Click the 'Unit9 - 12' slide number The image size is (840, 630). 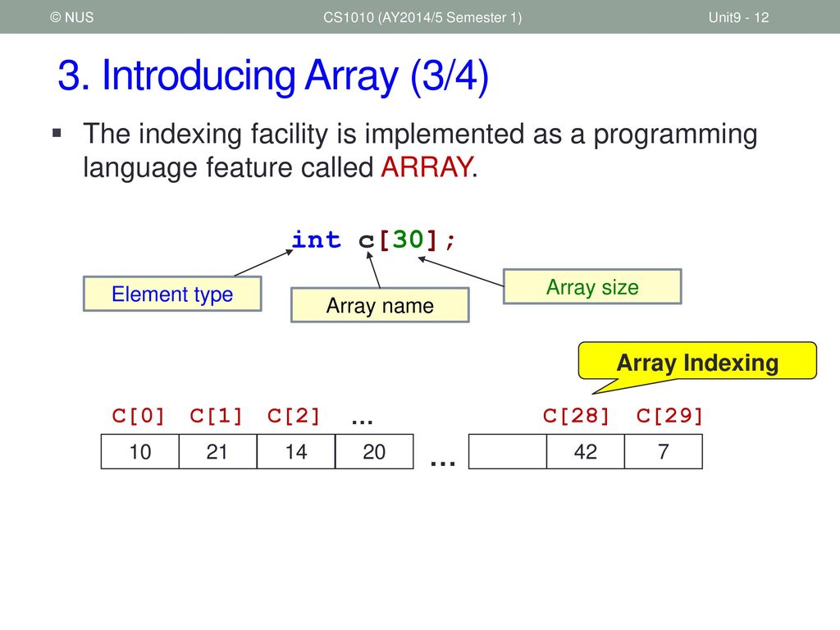[x=738, y=18]
